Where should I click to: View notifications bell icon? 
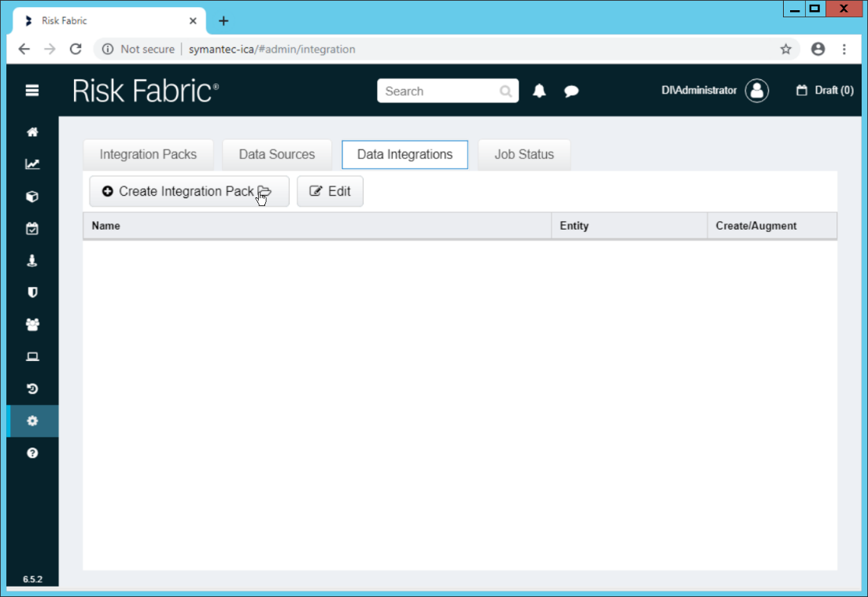pos(539,91)
